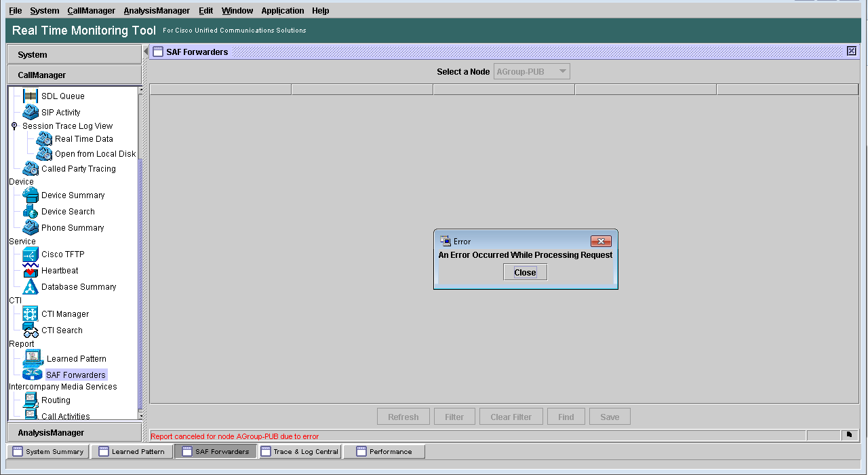The width and height of the screenshot is (868, 475).
Task: Click the status bar page icon
Action: pos(849,435)
